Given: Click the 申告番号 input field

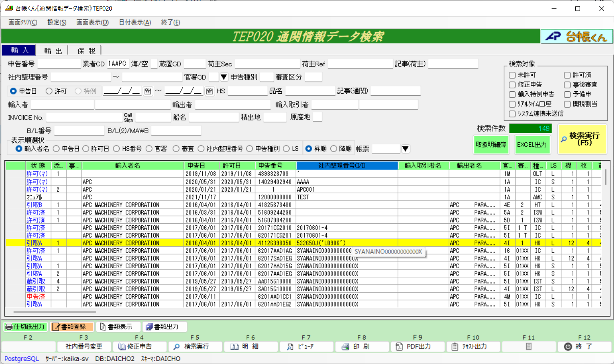Looking at the screenshot, I should coord(59,64).
